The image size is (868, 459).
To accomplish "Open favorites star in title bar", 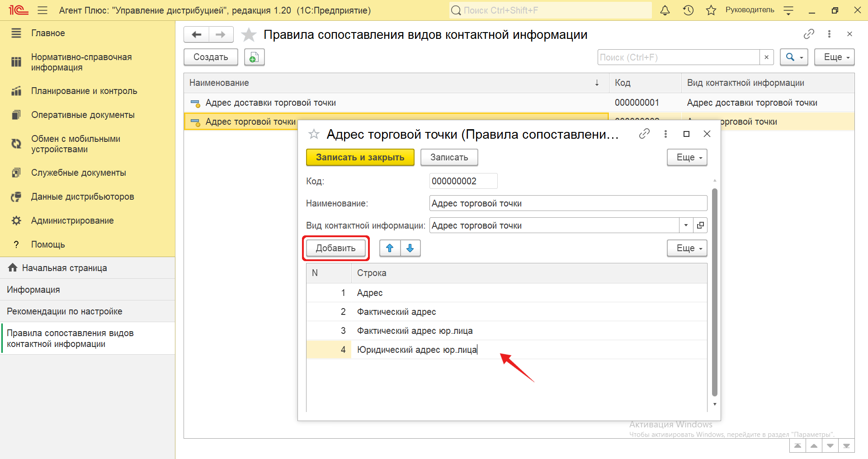I will click(711, 10).
